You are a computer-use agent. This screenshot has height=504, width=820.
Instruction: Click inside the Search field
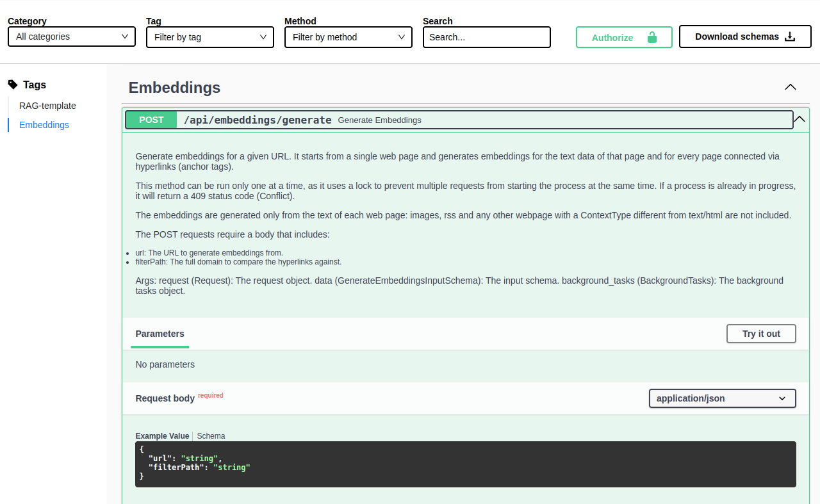click(x=486, y=37)
